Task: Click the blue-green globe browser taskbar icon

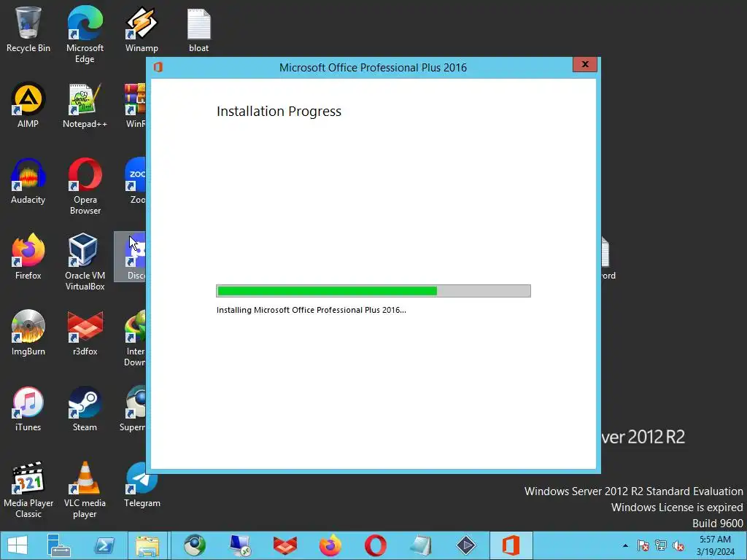Action: pos(195,545)
